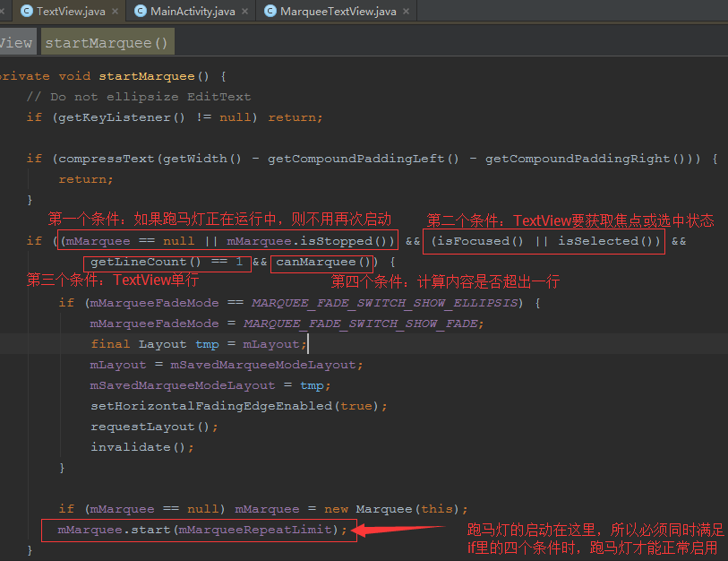Screen dimensions: 728x561
Task: Click 'new Marquee(this)' expression
Action: (x=392, y=509)
